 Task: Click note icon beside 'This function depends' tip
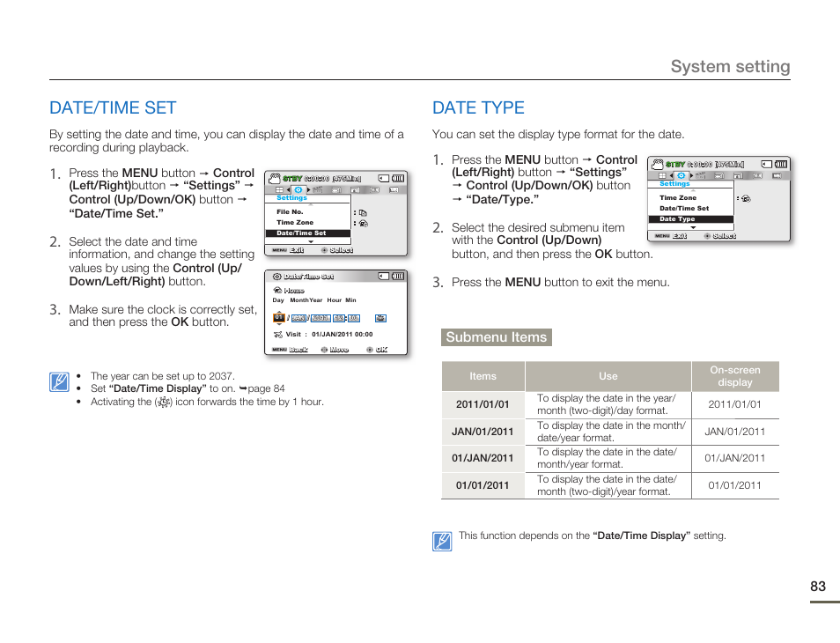point(442,541)
